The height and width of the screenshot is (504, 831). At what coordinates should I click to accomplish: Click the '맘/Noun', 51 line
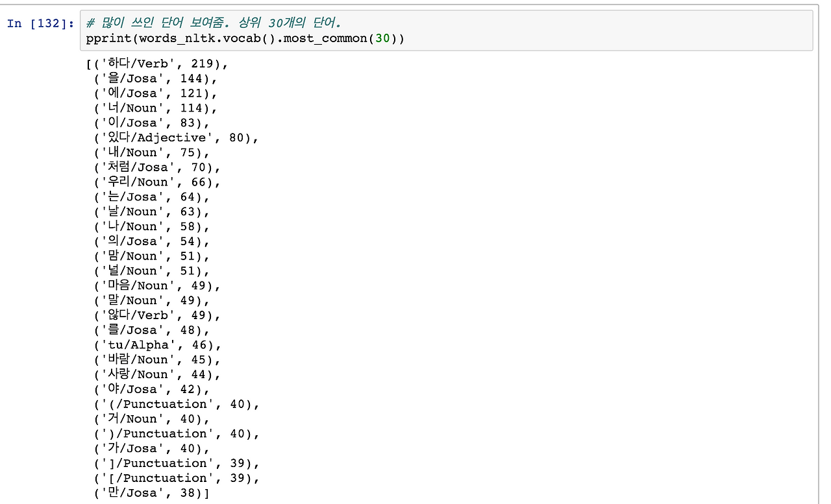point(153,257)
